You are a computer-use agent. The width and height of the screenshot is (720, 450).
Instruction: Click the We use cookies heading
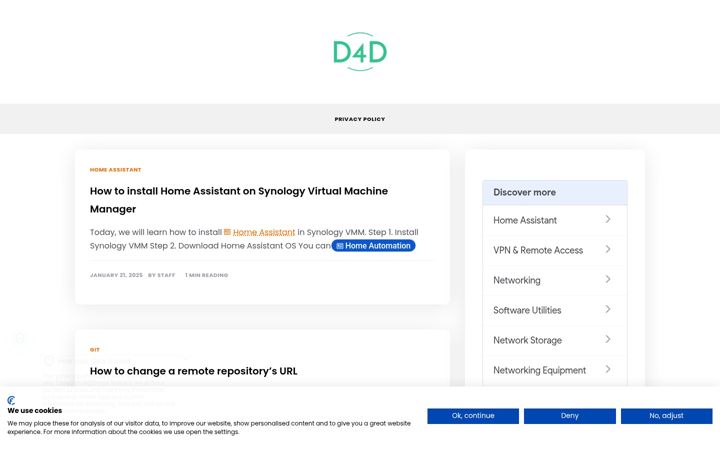point(34,411)
